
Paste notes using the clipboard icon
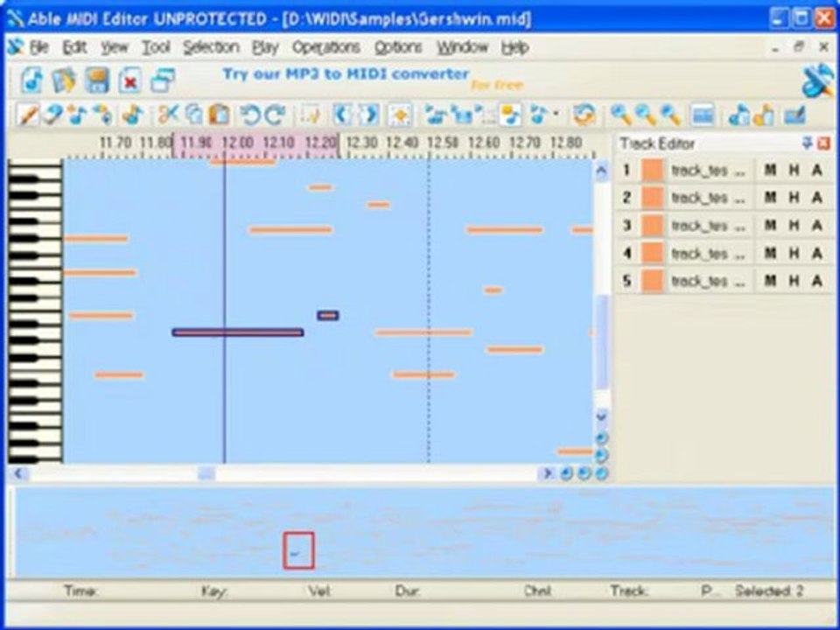[219, 115]
